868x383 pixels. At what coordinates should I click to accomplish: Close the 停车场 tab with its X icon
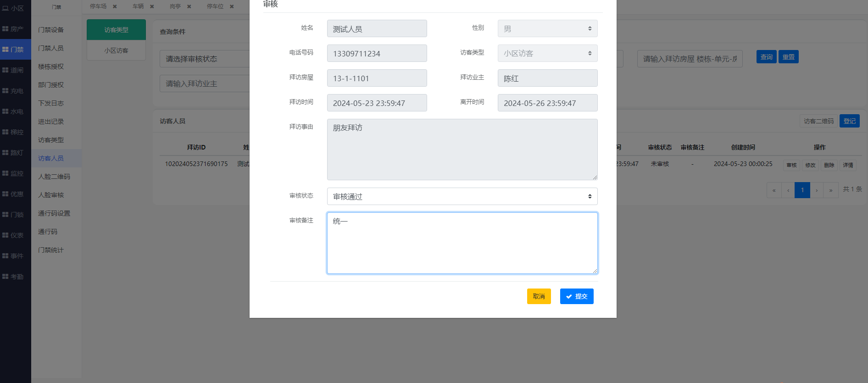point(115,6)
